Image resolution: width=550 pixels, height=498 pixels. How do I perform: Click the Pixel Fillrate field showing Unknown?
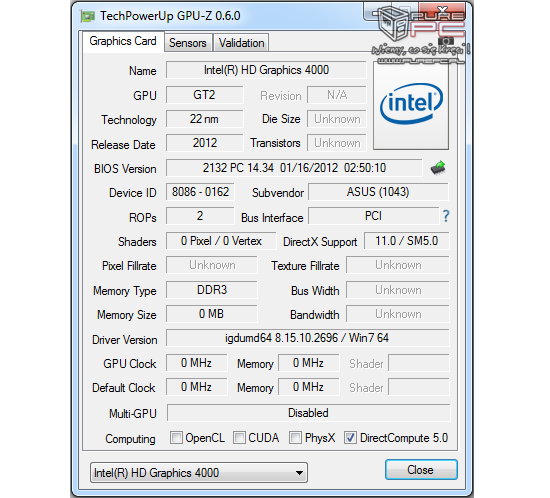tap(212, 265)
